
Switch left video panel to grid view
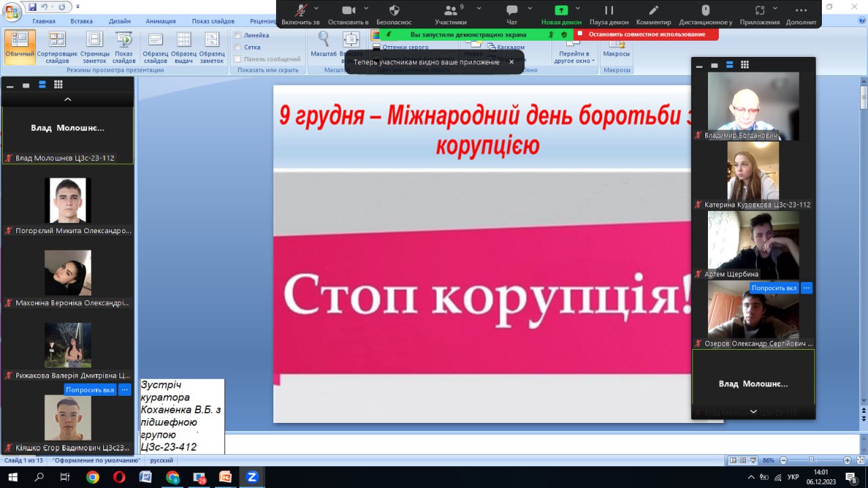(x=58, y=85)
